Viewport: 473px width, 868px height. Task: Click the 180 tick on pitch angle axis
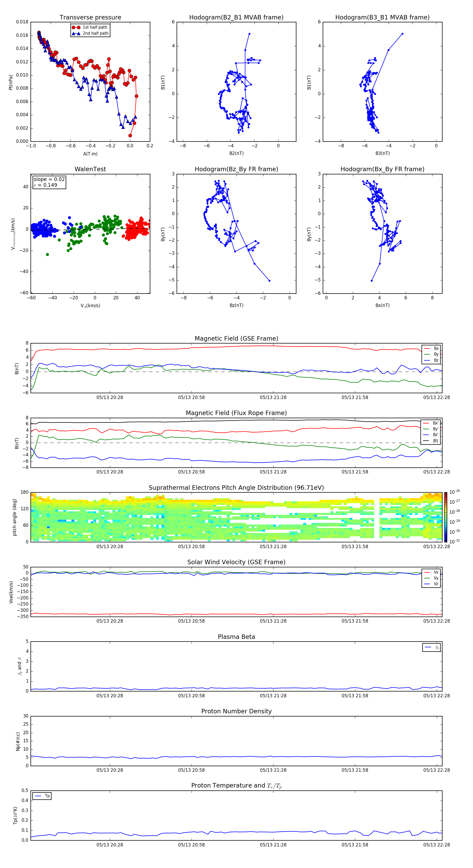click(x=25, y=492)
